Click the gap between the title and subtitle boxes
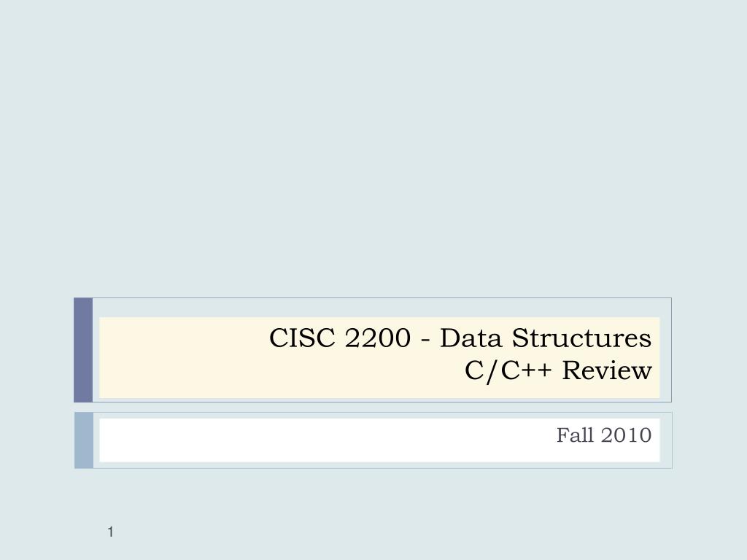 (x=373, y=408)
